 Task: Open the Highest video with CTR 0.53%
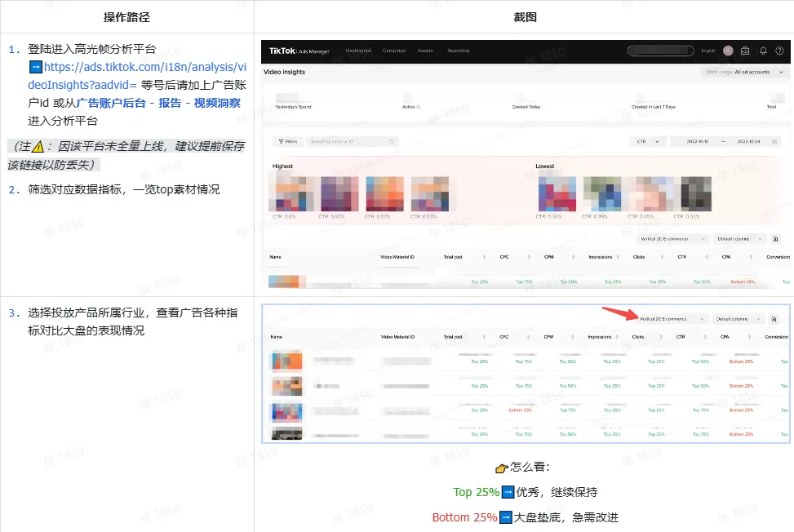[430, 194]
